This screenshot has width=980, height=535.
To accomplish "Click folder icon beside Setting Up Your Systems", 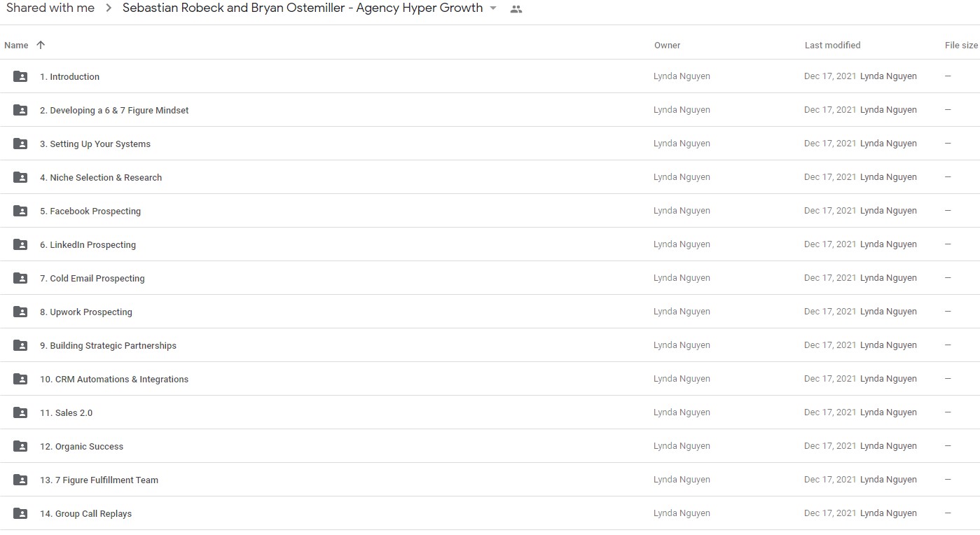I will coord(20,144).
